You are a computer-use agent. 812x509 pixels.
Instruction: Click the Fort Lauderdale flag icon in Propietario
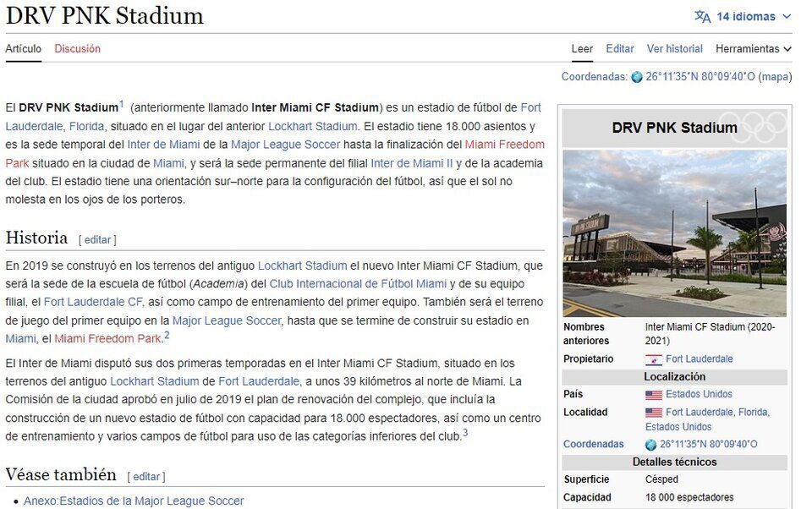tap(653, 359)
